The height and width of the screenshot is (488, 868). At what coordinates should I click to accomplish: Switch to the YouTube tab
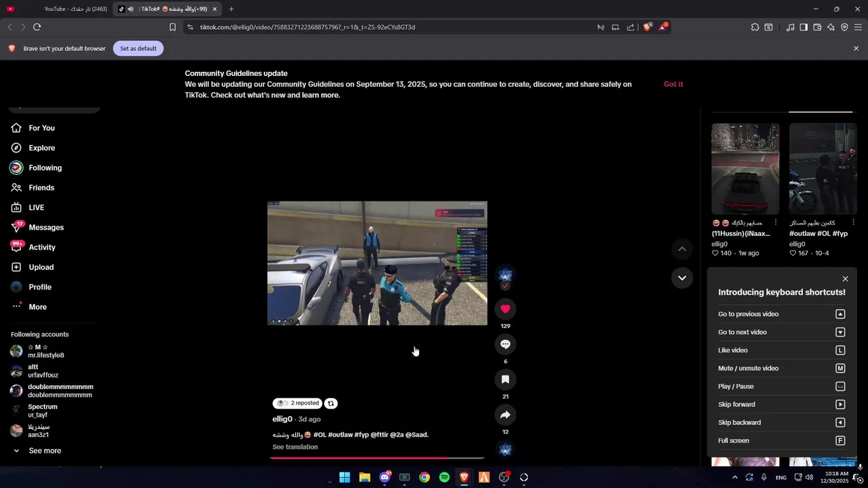(x=57, y=9)
